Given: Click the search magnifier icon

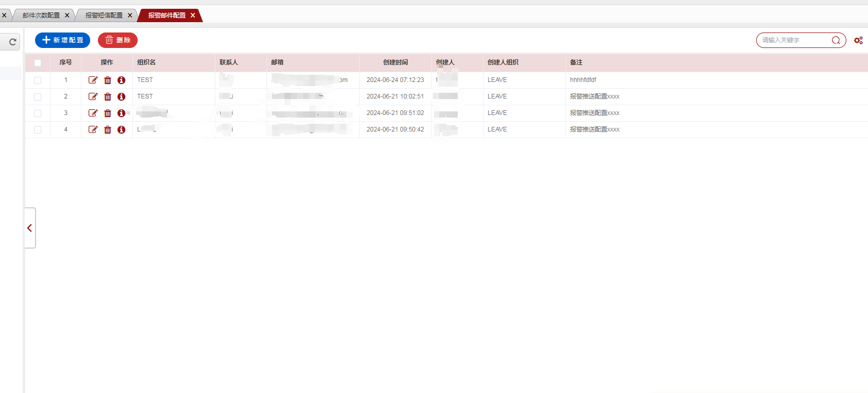Looking at the screenshot, I should tap(836, 40).
